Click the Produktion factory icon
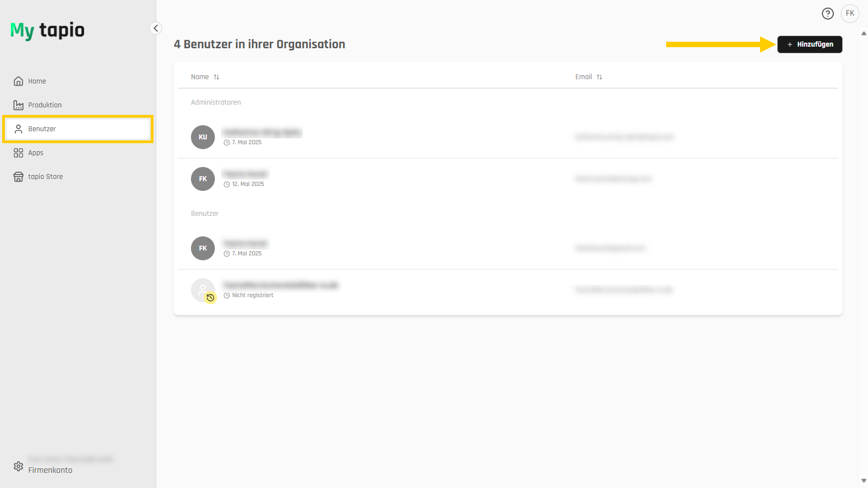 tap(18, 105)
